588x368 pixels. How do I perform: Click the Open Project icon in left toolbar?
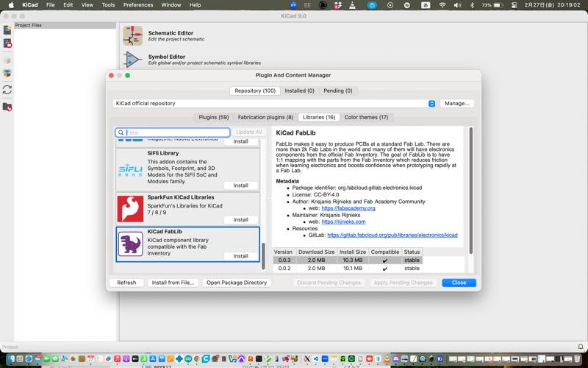[x=7, y=43]
